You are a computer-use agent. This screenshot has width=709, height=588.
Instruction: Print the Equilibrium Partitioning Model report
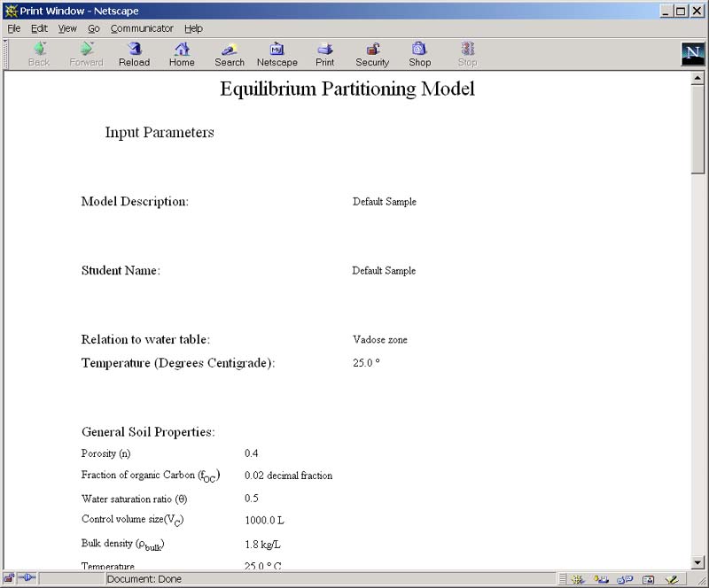click(x=325, y=53)
